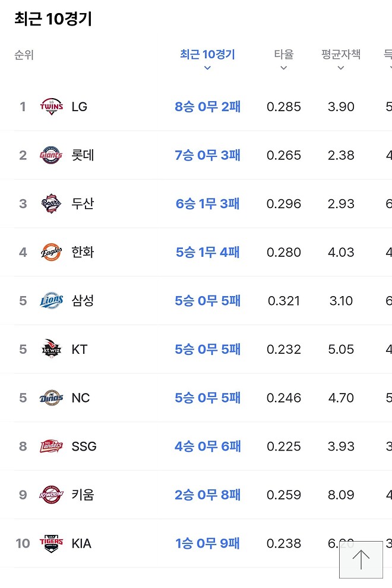Click the LG Twins team logo

pos(52,106)
